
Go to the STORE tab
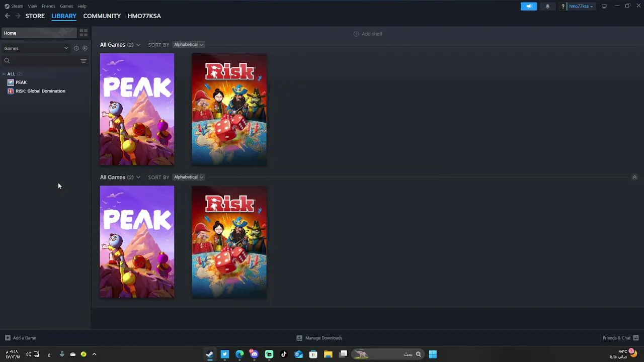click(35, 16)
